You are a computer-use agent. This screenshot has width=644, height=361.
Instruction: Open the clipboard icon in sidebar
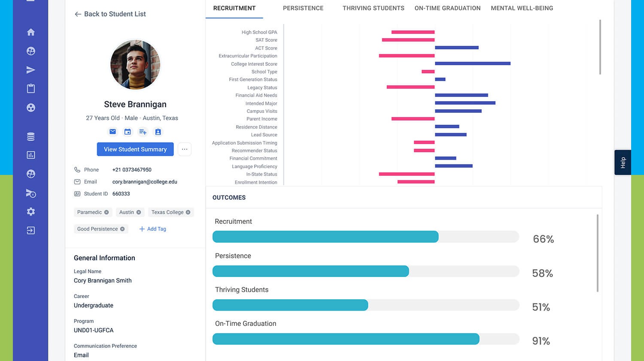[31, 89]
